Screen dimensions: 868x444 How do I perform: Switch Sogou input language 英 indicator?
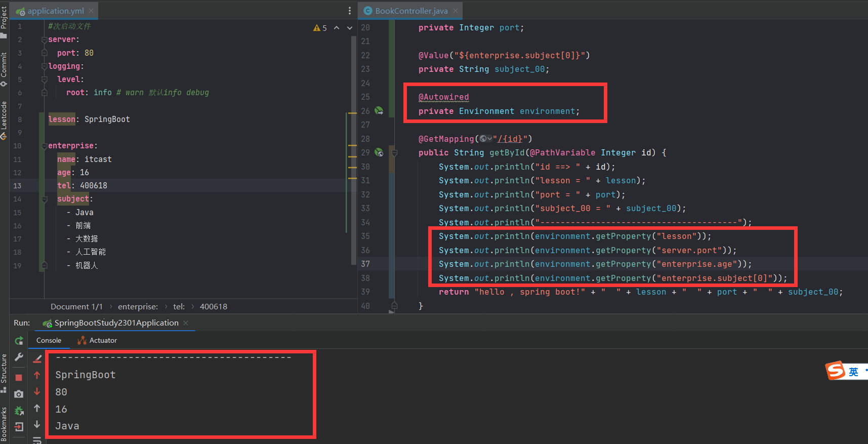pyautogui.click(x=854, y=372)
